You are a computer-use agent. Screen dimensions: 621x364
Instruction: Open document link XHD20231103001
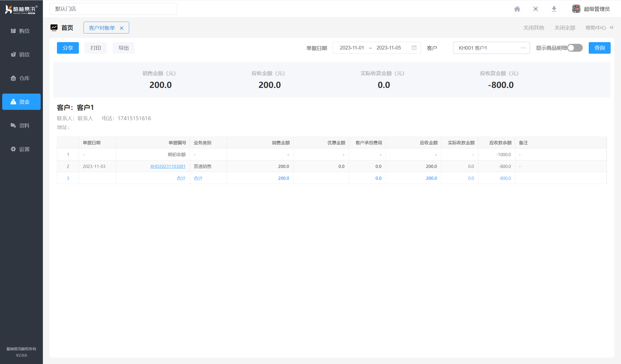(168, 166)
